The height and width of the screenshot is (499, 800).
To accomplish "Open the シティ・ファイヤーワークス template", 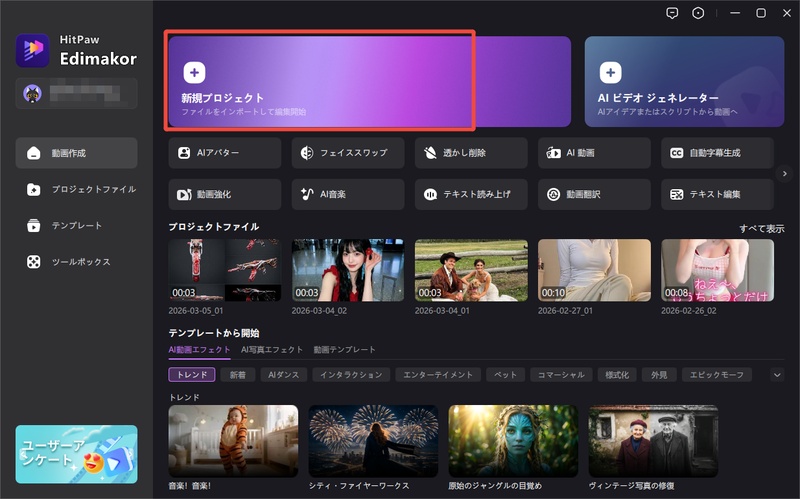I will (x=373, y=441).
